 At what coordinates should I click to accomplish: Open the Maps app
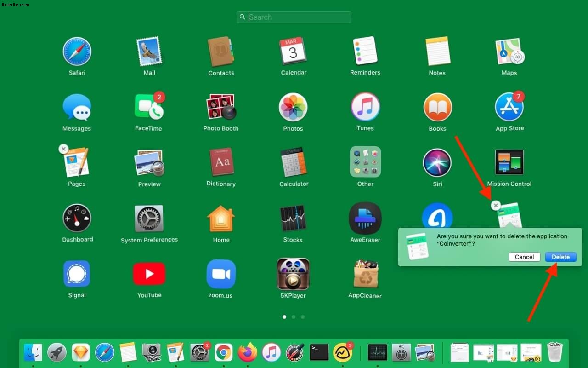(x=509, y=52)
